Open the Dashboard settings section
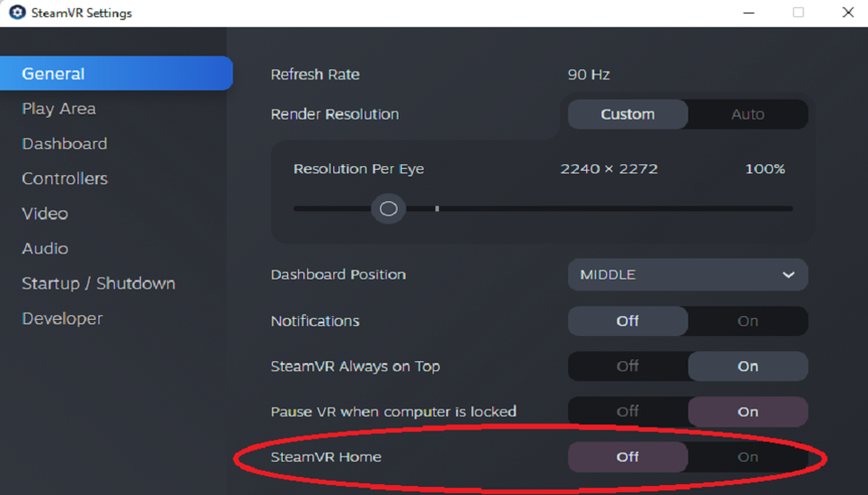Screen dimensions: 868x495 click(x=65, y=144)
